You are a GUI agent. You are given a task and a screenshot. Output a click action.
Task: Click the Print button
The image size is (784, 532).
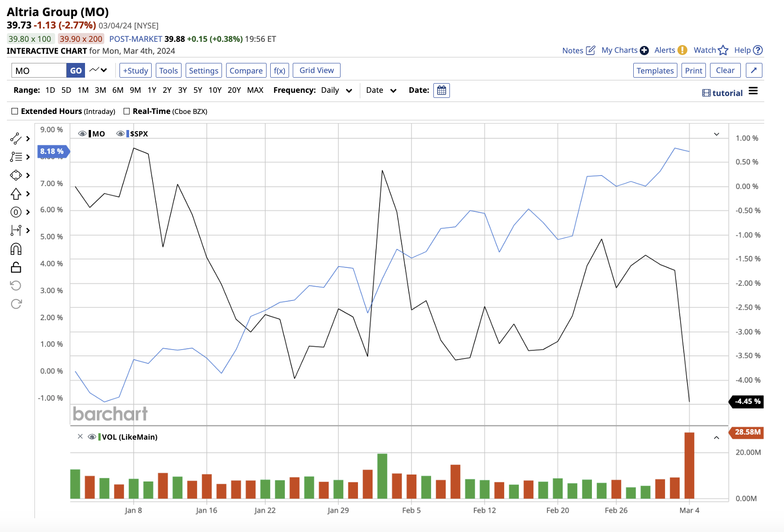pos(693,70)
